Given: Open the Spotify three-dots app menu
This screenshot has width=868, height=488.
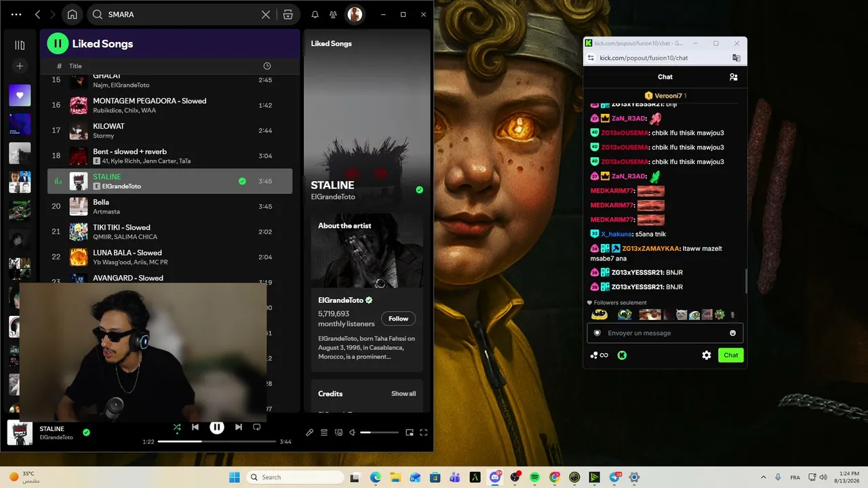Looking at the screenshot, I should pos(16,14).
